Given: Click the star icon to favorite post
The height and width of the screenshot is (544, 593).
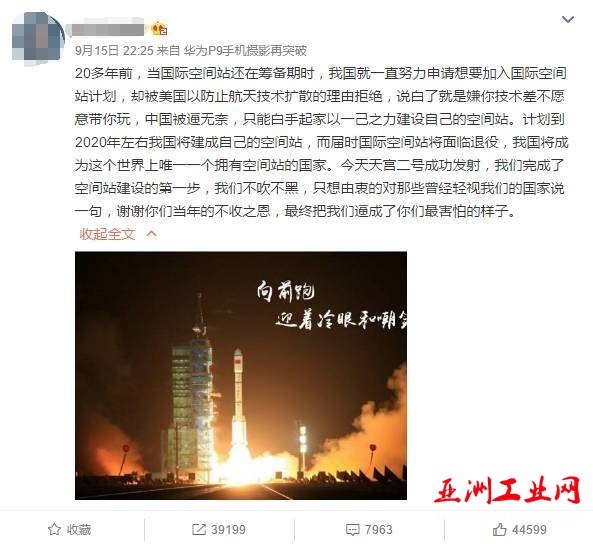Looking at the screenshot, I should (54, 529).
